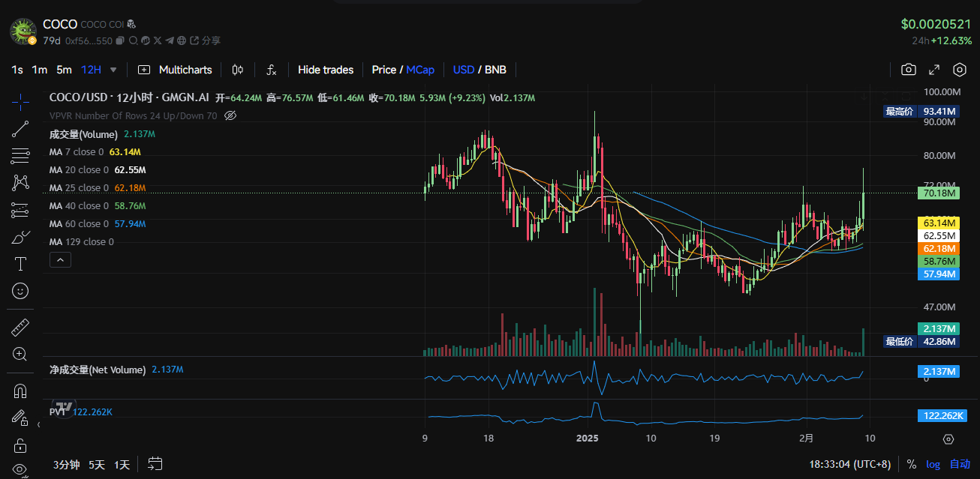This screenshot has width=980, height=479.
Task: Take a chart snapshot with camera icon
Action: coord(909,70)
